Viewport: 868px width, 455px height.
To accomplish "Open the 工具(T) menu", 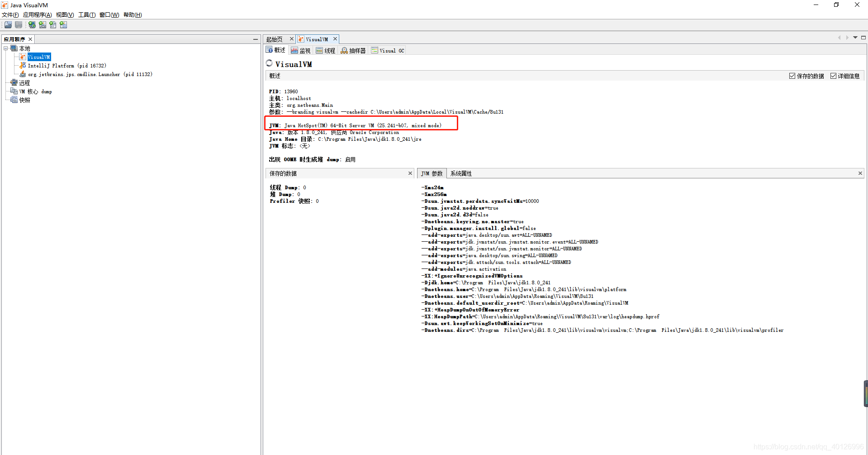I will 87,15.
